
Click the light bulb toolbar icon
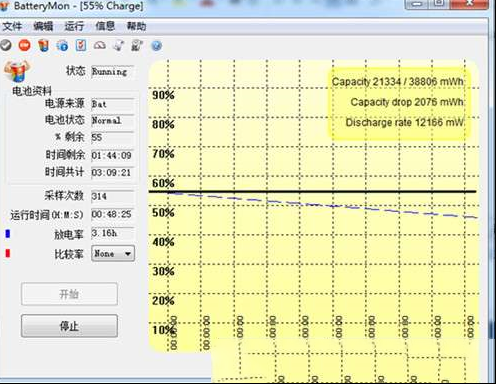click(x=119, y=46)
